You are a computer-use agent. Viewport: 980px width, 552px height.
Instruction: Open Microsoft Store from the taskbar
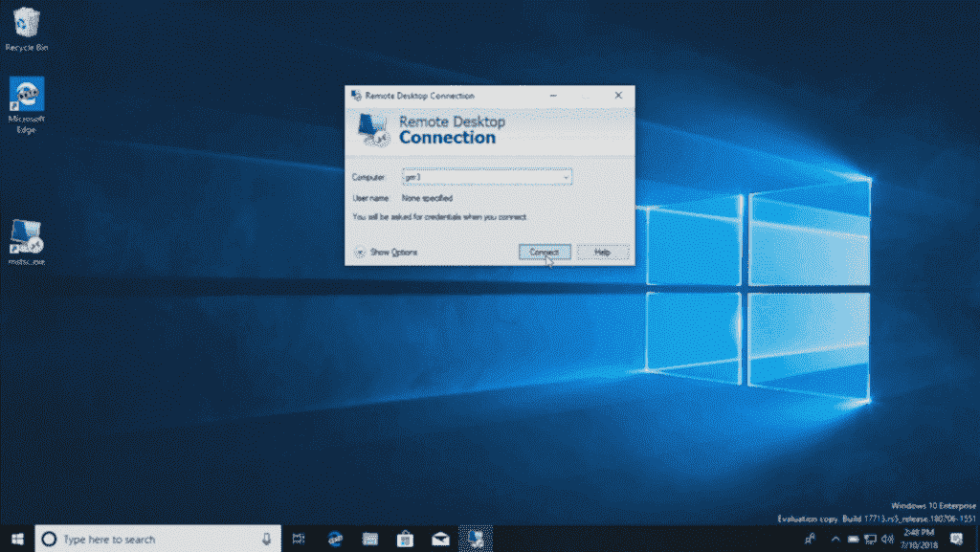(x=405, y=539)
